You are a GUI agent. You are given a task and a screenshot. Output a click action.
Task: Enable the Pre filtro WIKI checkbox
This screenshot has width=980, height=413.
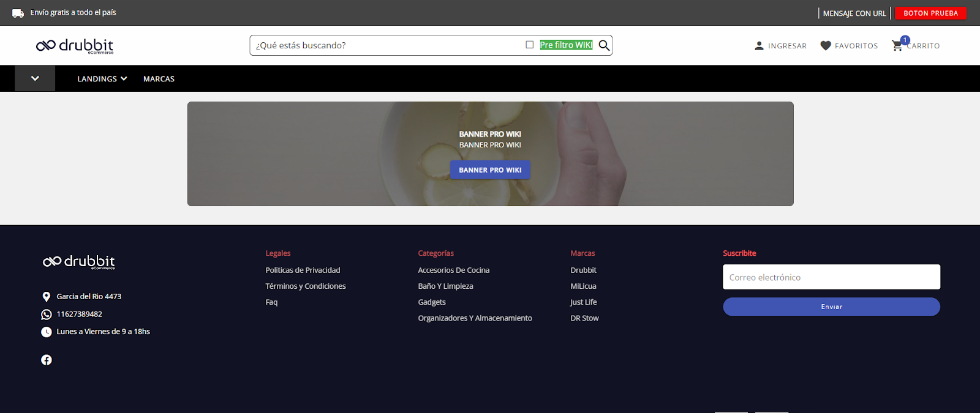click(530, 45)
